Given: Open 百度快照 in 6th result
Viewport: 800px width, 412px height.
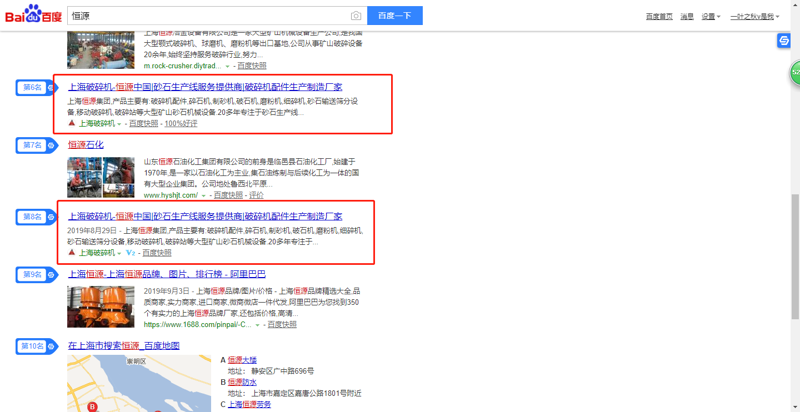Looking at the screenshot, I should click(x=143, y=123).
